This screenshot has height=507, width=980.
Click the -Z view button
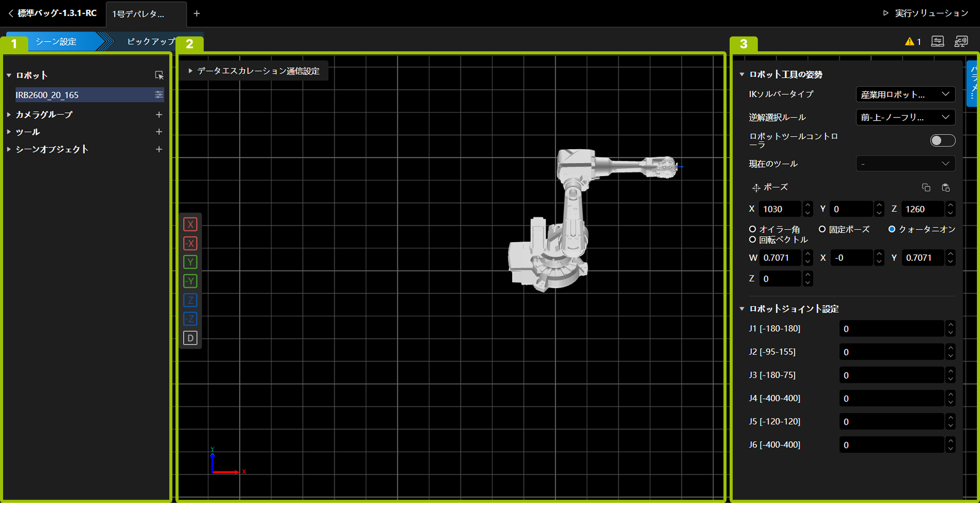coord(190,319)
